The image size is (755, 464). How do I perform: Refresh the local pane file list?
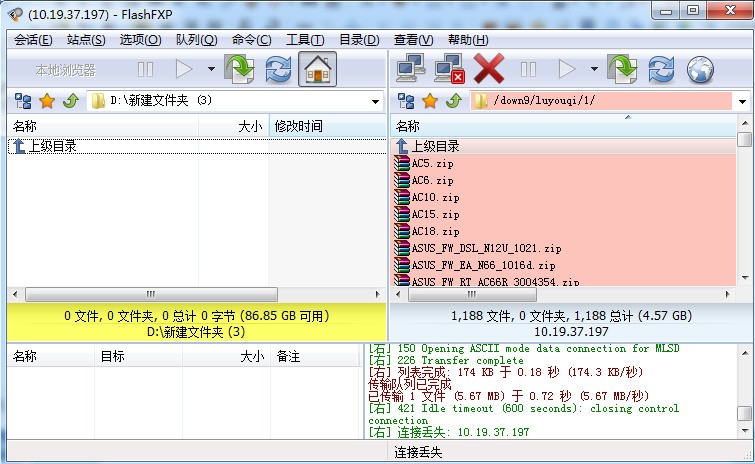[278, 69]
